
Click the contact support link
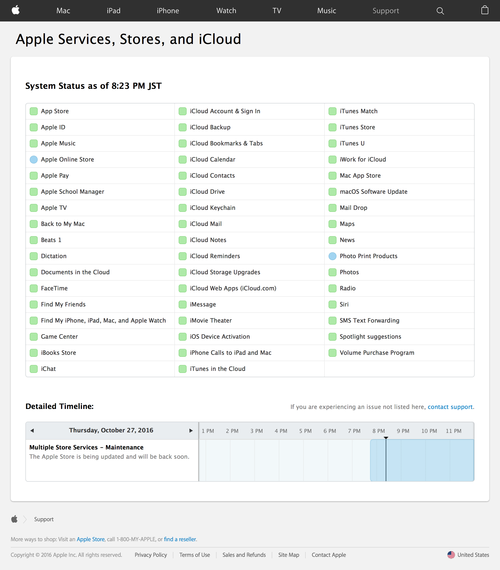pos(450,407)
